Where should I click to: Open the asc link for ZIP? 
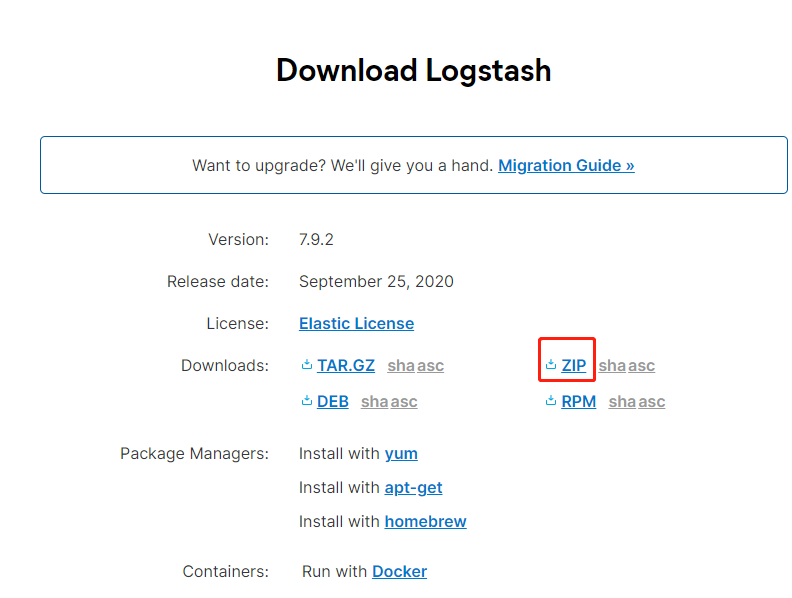click(x=641, y=366)
